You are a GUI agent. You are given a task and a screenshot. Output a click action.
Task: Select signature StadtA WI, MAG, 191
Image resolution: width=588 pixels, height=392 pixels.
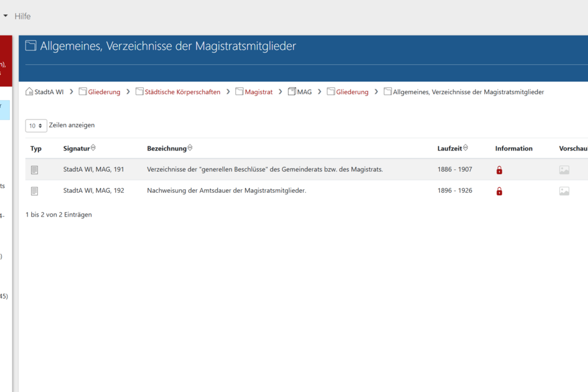pos(93,169)
